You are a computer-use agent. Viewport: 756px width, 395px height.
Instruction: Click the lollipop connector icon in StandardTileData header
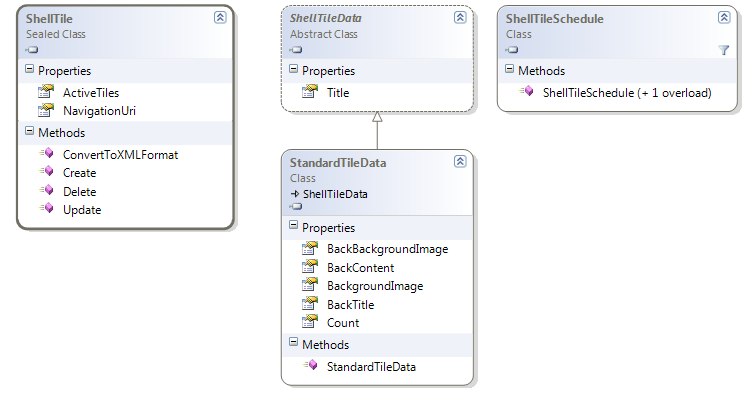click(x=296, y=207)
